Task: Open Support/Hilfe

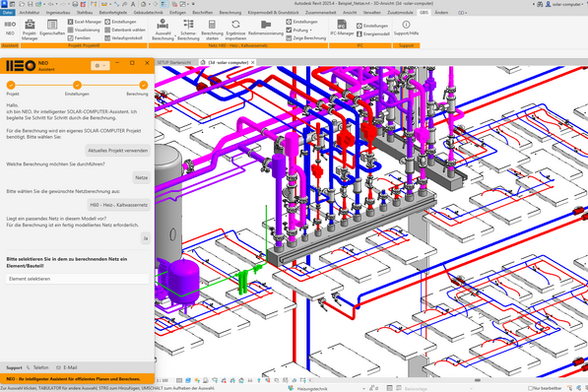Action: coord(406,29)
